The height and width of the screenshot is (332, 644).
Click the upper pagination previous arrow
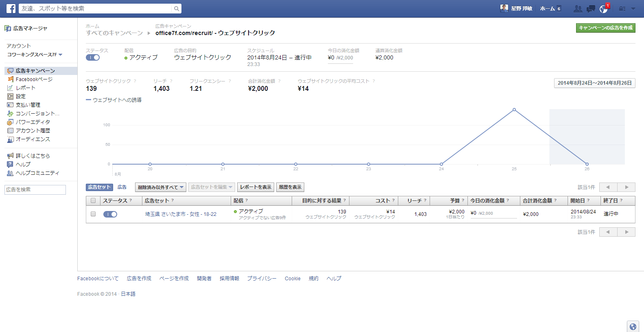point(608,187)
